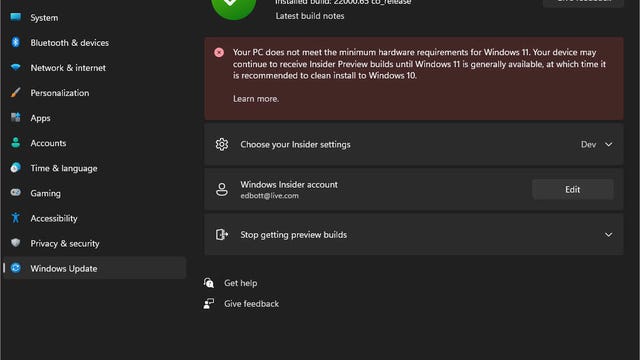Click the Accounts person icon
Image resolution: width=640 pixels, height=360 pixels.
click(x=16, y=142)
